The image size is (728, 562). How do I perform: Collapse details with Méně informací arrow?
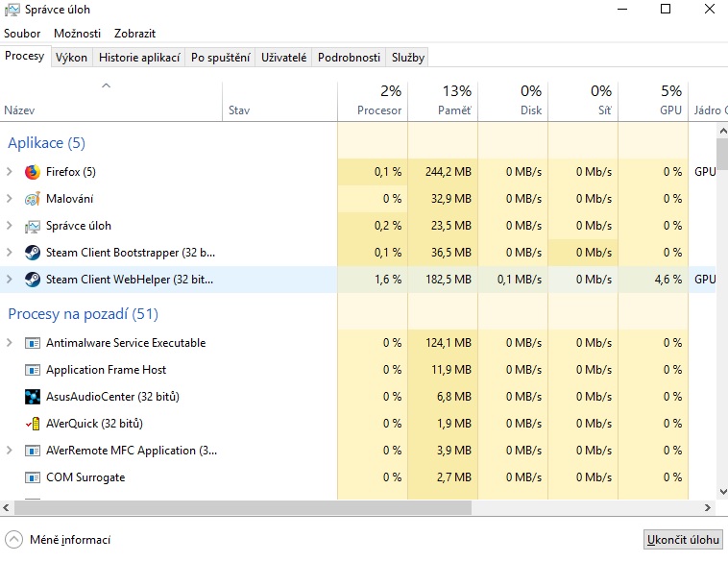14,540
